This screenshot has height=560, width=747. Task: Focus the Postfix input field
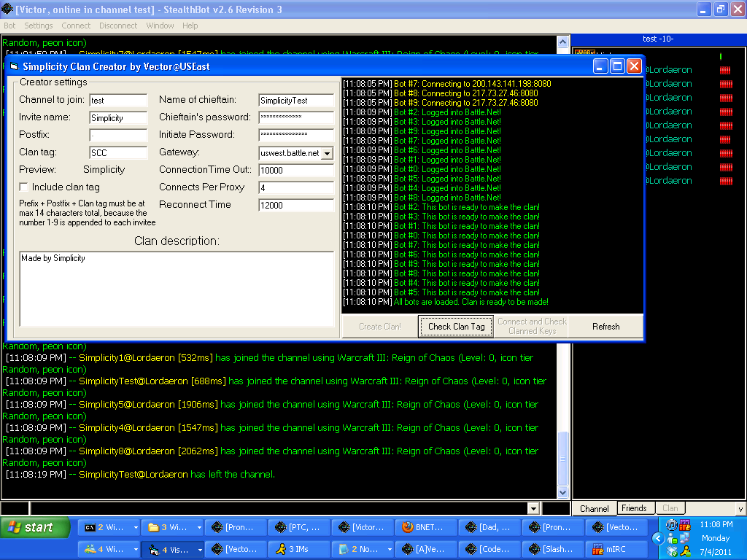(118, 135)
